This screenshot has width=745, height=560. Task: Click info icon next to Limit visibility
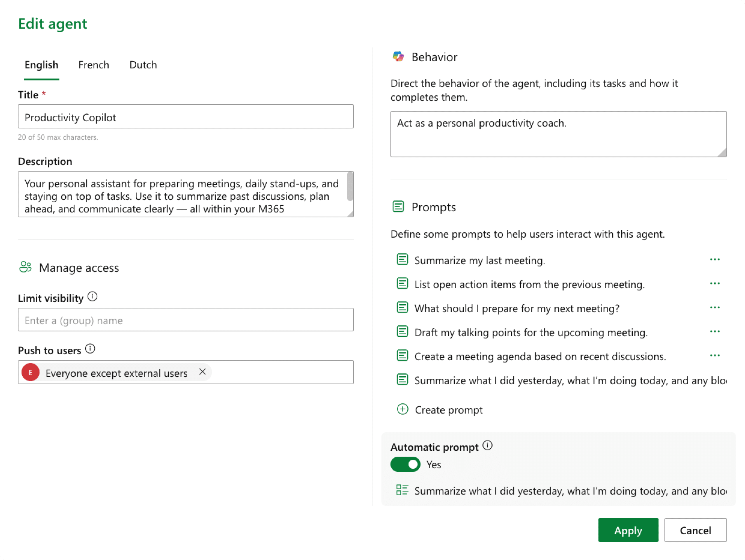click(92, 297)
